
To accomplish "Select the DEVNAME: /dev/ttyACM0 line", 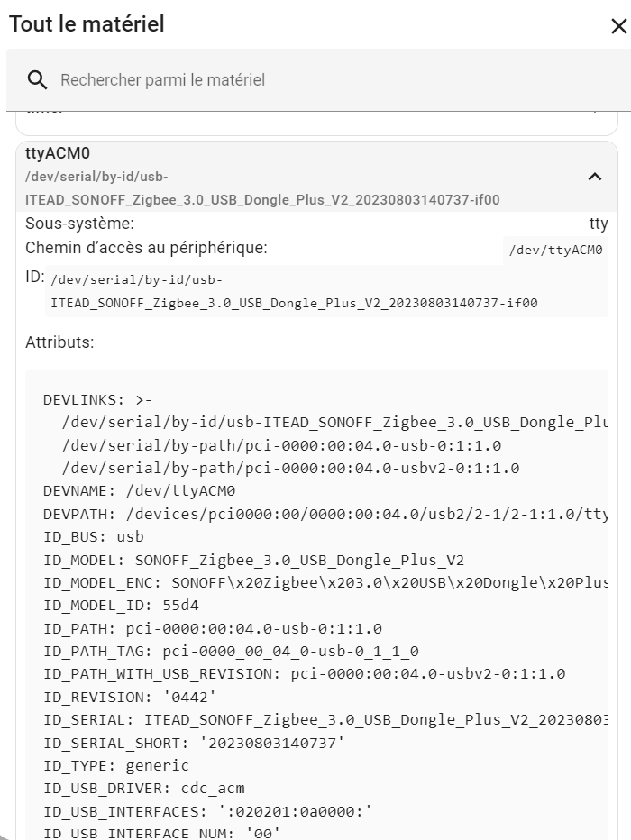I will [x=139, y=490].
